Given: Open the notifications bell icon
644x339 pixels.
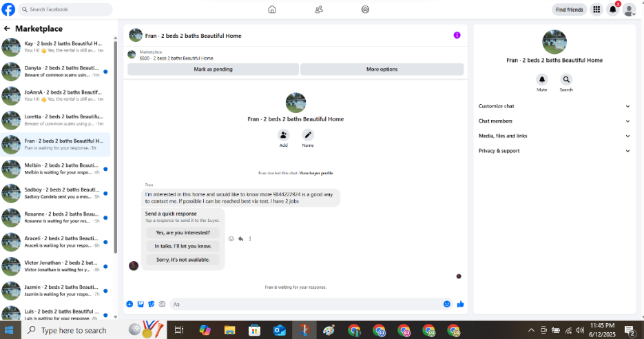Looking at the screenshot, I should click(612, 10).
